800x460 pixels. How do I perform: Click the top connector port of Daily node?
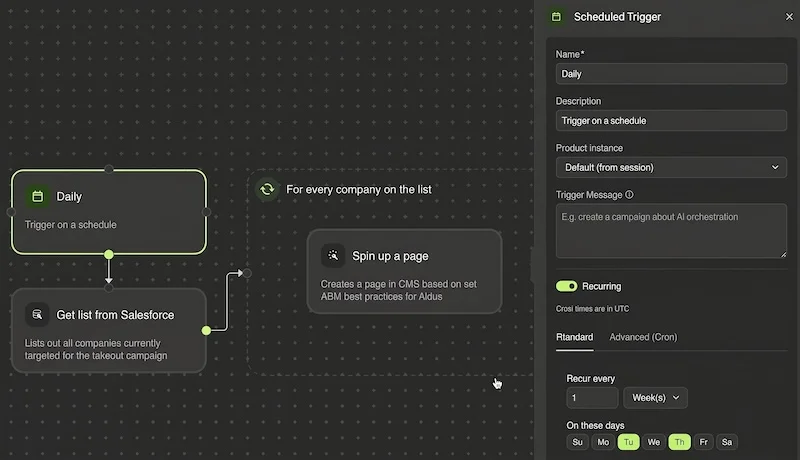coord(109,169)
